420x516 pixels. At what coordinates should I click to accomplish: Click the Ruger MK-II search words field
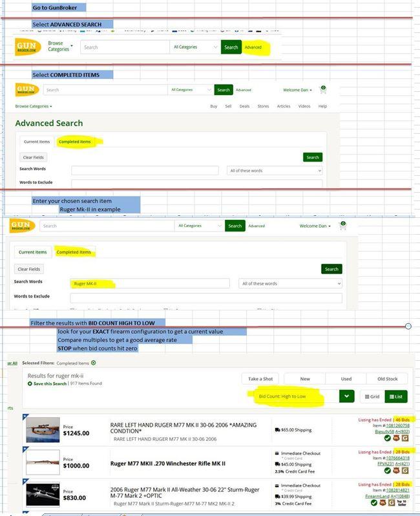[150, 283]
